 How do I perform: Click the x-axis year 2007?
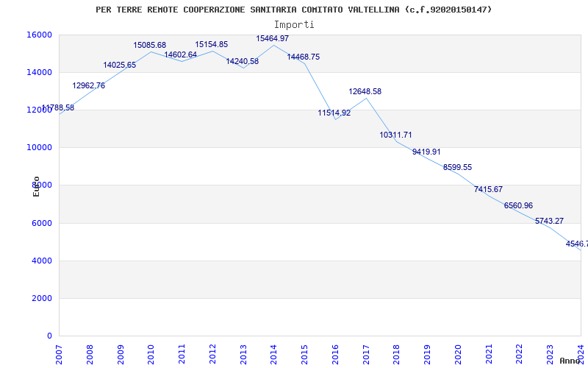pyautogui.click(x=59, y=355)
